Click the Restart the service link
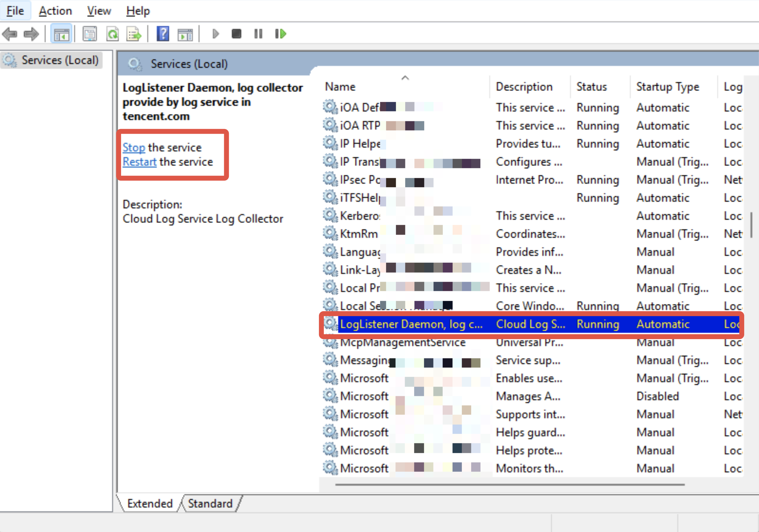The width and height of the screenshot is (759, 532). (x=139, y=162)
